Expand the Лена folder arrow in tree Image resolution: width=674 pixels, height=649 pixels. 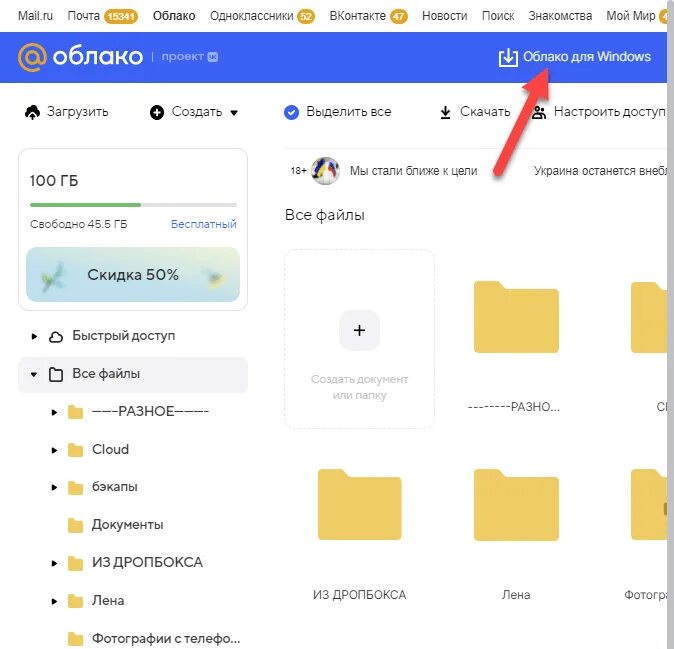point(54,601)
